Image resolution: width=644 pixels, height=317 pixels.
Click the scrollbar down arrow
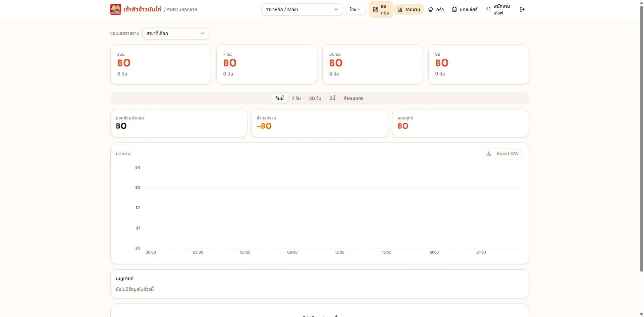point(641,314)
